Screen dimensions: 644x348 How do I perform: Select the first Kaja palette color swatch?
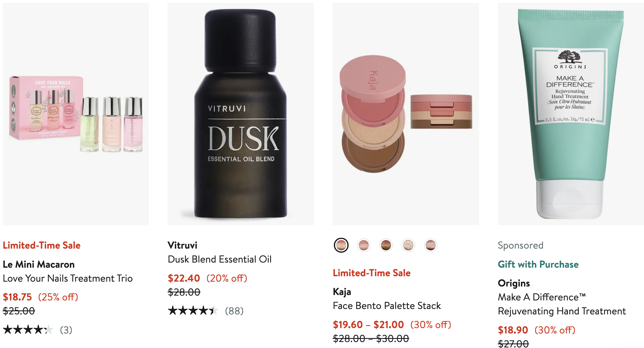click(341, 245)
